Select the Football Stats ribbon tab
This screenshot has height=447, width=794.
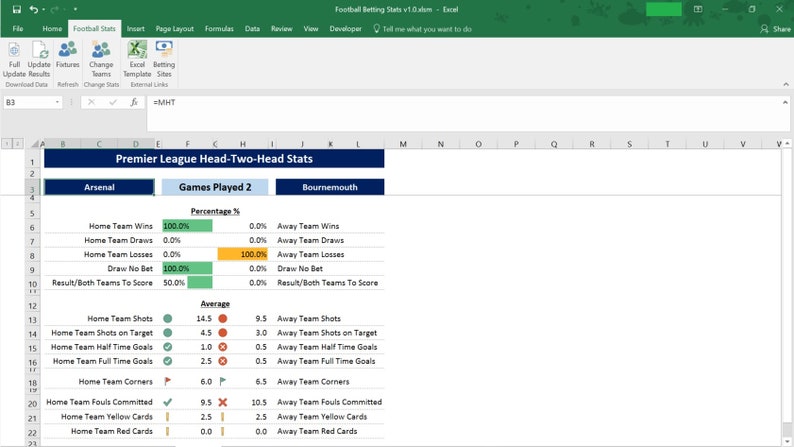pyautogui.click(x=94, y=29)
